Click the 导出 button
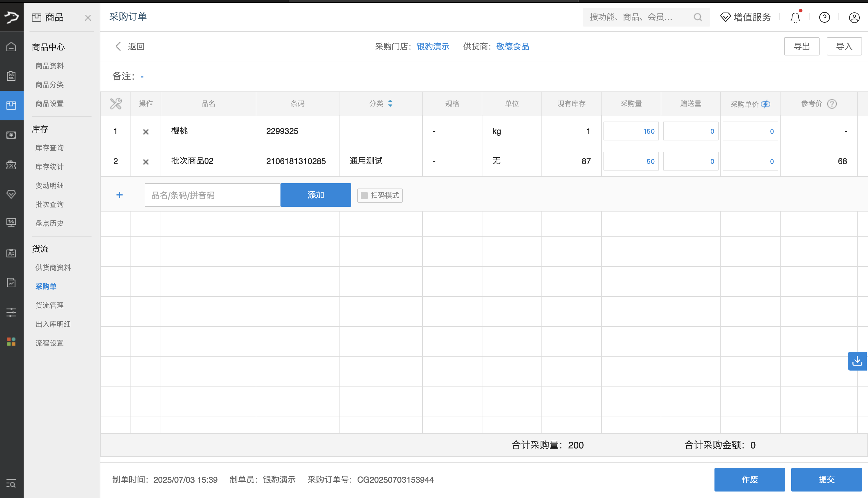The image size is (868, 498). [801, 47]
